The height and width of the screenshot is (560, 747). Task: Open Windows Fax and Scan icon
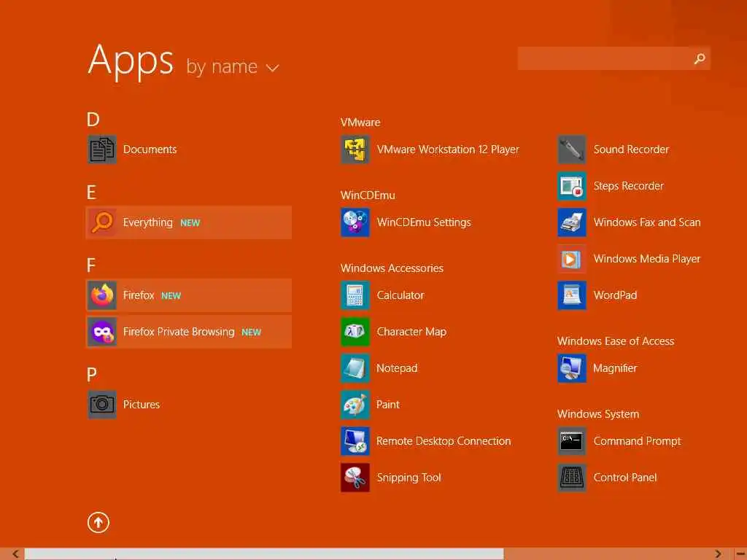(x=572, y=222)
